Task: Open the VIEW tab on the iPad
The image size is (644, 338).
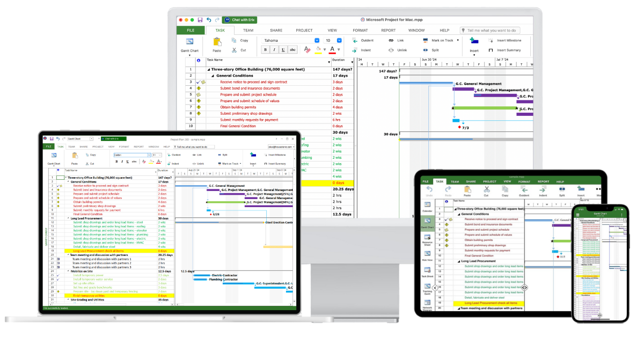Action: click(x=508, y=182)
